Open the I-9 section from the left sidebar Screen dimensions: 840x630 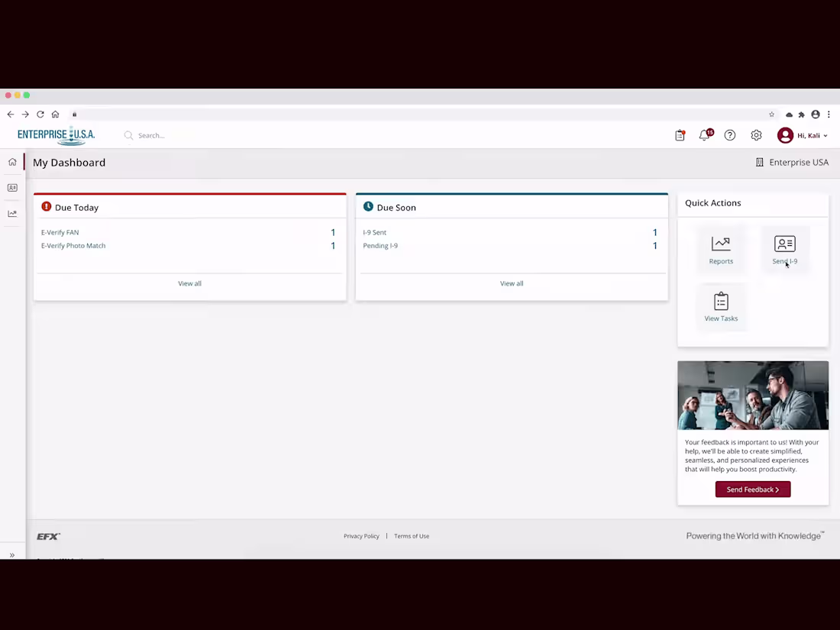(x=12, y=187)
